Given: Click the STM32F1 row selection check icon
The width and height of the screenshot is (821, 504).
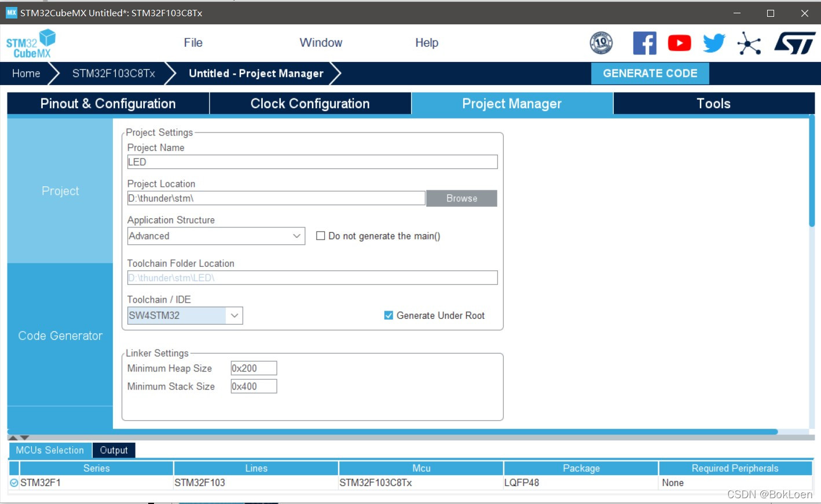Looking at the screenshot, I should point(14,483).
